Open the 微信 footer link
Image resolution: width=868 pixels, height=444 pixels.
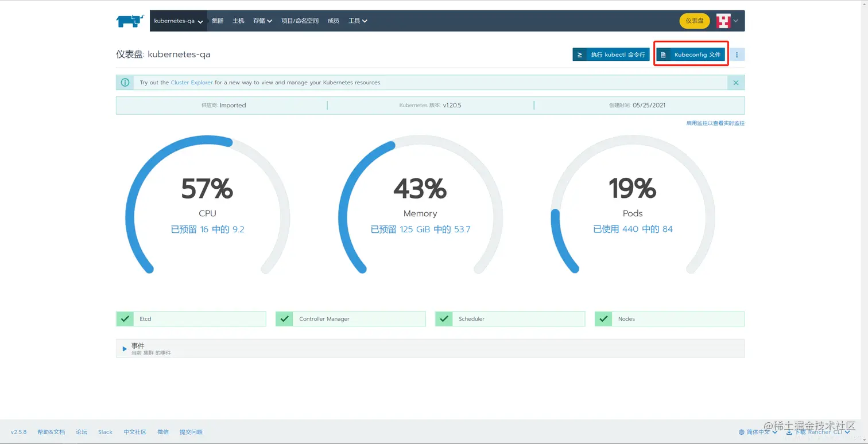point(163,432)
